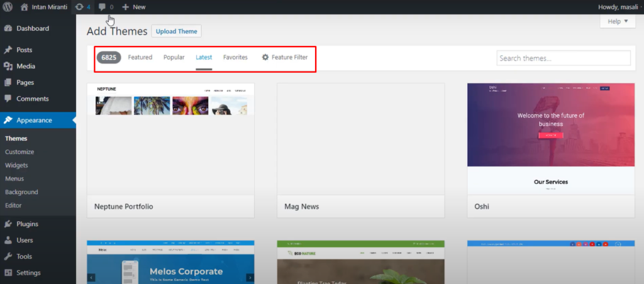Click the Posts menu label
This screenshot has height=284, width=644.
[25, 50]
